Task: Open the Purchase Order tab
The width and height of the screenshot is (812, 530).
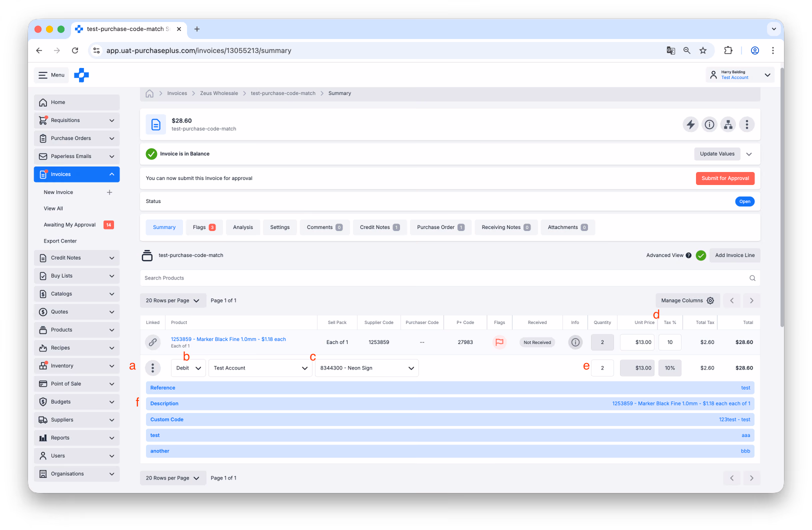Action: click(440, 227)
